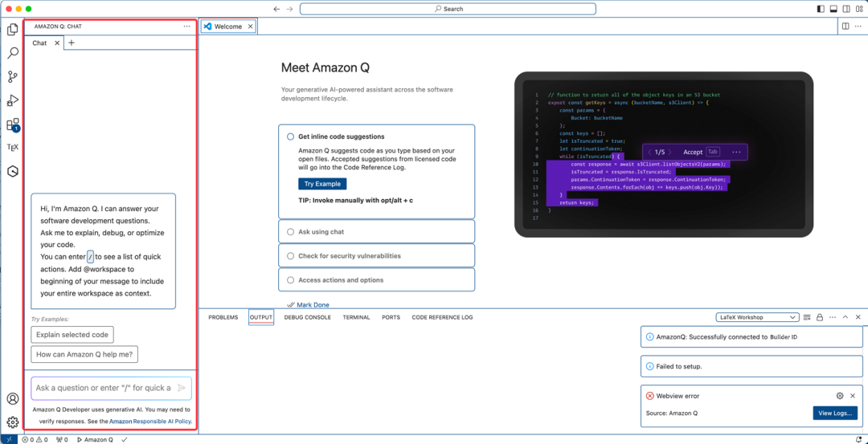Click the code suggestion preview image
868x444 pixels.
click(x=664, y=154)
